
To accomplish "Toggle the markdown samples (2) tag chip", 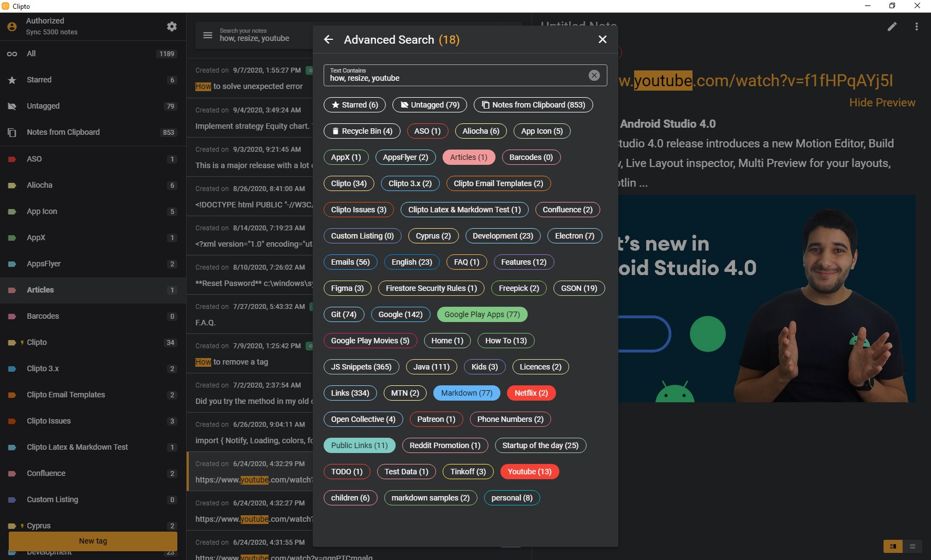I will (431, 498).
